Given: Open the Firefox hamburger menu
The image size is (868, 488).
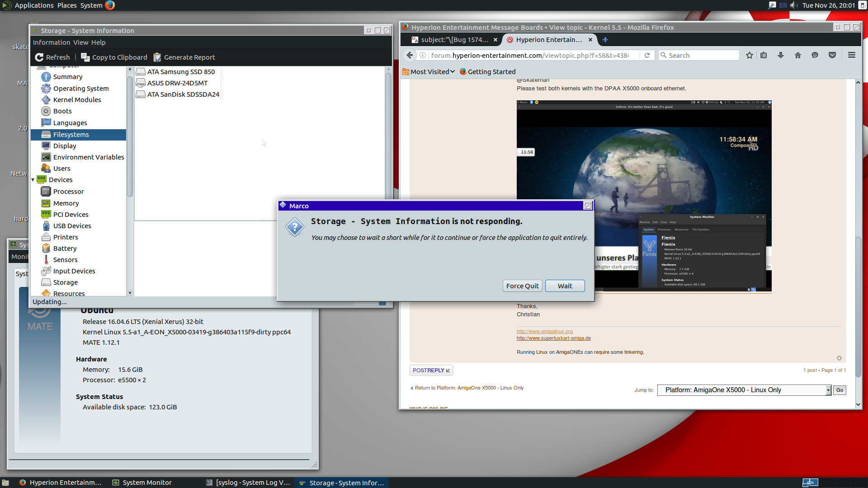Looking at the screenshot, I should point(852,55).
